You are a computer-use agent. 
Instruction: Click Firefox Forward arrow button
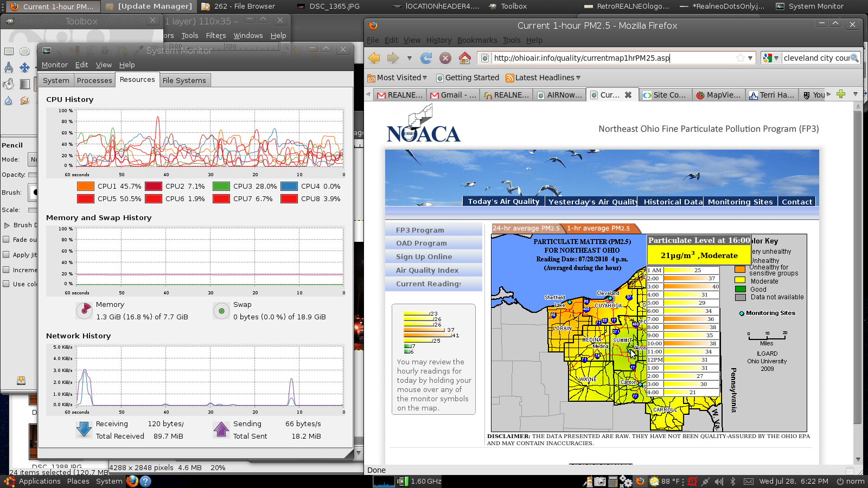(x=393, y=58)
